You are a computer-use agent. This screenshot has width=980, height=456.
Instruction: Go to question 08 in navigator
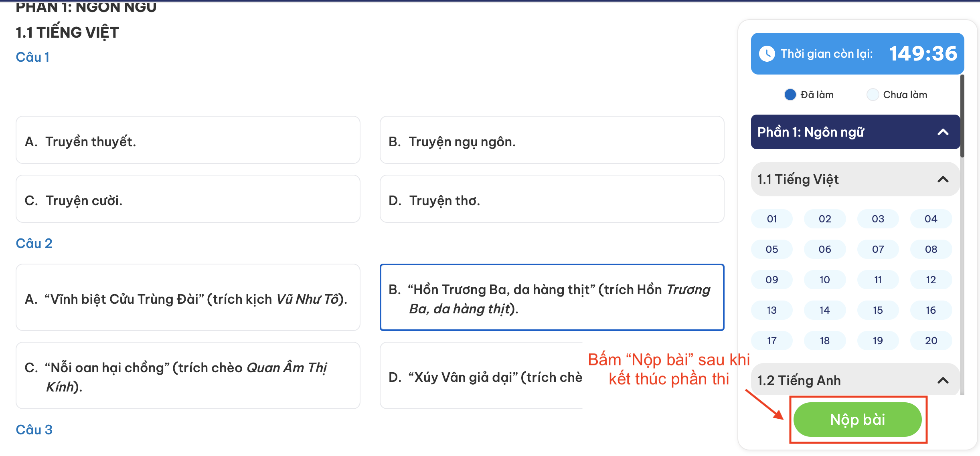(x=931, y=250)
